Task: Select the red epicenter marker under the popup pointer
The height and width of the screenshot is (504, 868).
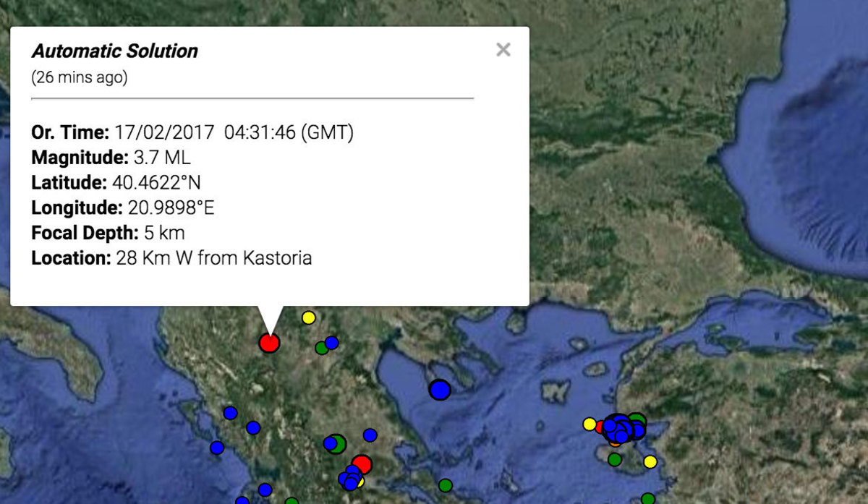Action: 269,343
